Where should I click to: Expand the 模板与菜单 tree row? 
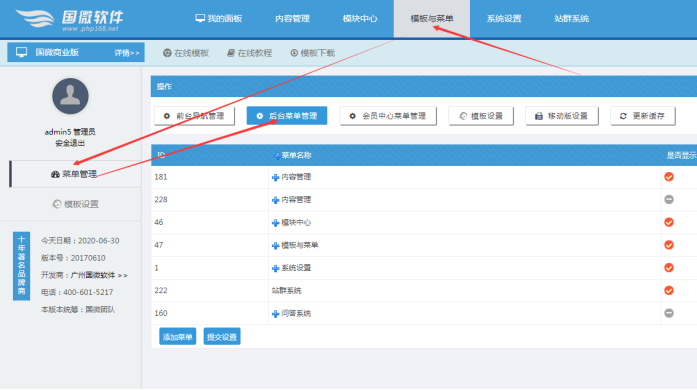[275, 245]
